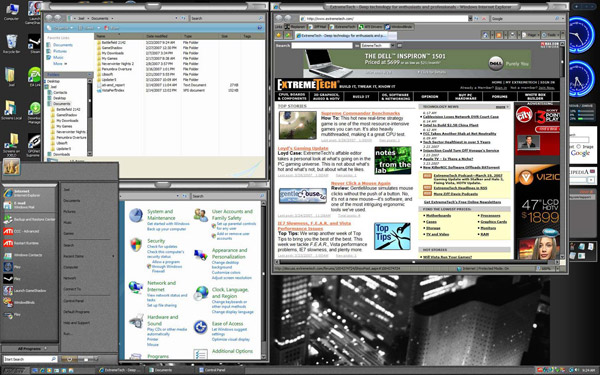Click Hardware and Sound category link

(x=163, y=320)
